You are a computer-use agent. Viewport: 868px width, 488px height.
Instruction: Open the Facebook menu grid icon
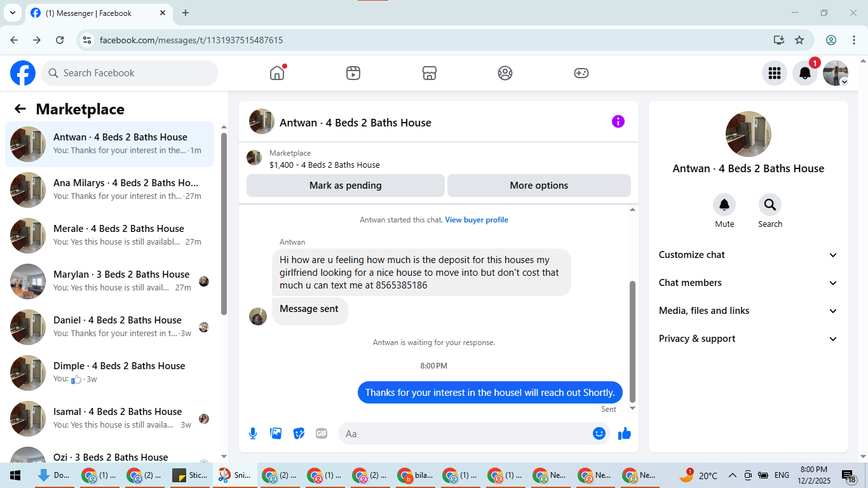775,73
